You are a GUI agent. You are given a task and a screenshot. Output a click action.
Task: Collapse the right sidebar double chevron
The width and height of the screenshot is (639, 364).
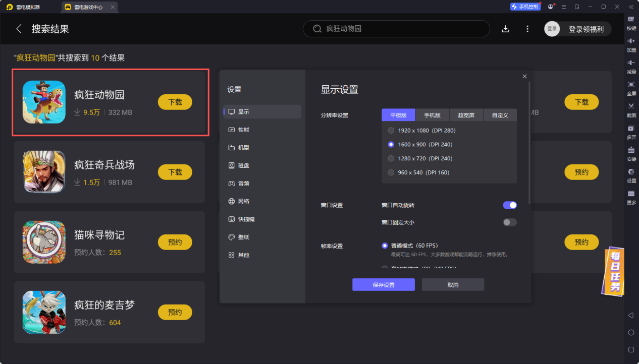(631, 7)
